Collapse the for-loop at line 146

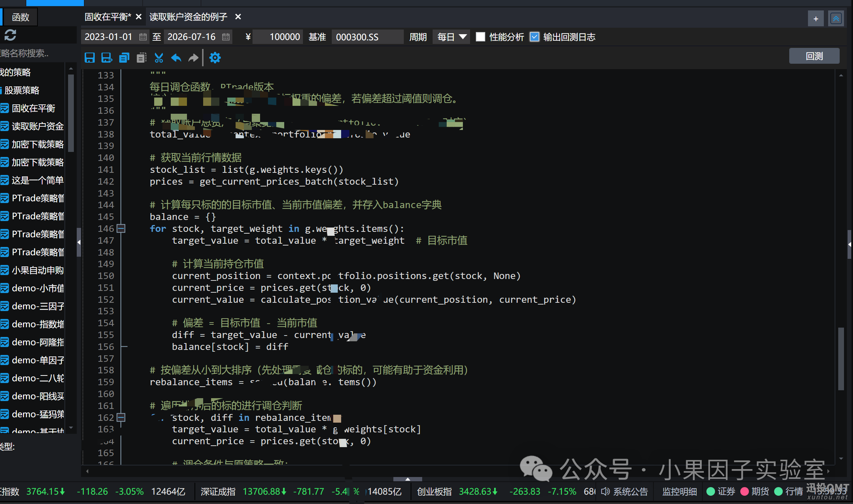point(121,228)
